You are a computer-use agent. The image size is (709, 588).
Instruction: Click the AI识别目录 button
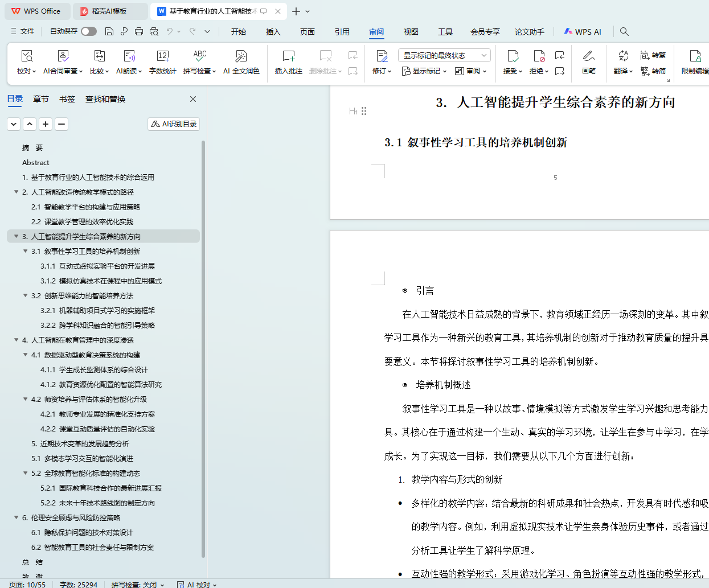(x=174, y=124)
